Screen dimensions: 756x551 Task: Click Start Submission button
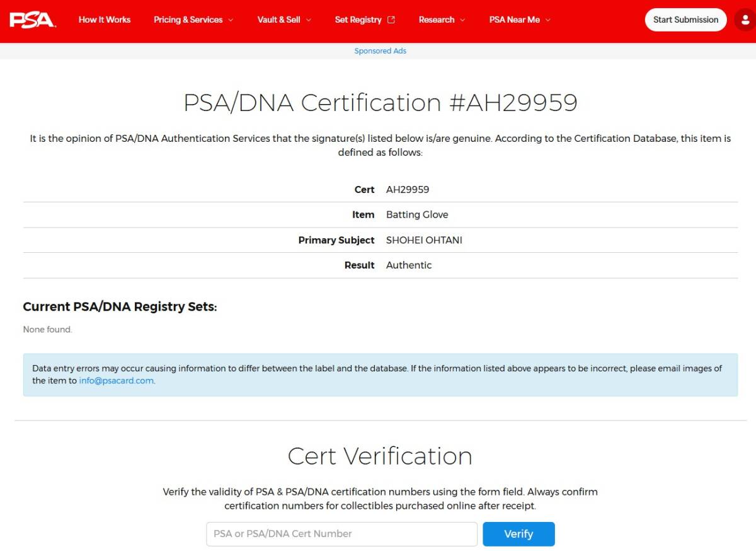pos(685,20)
